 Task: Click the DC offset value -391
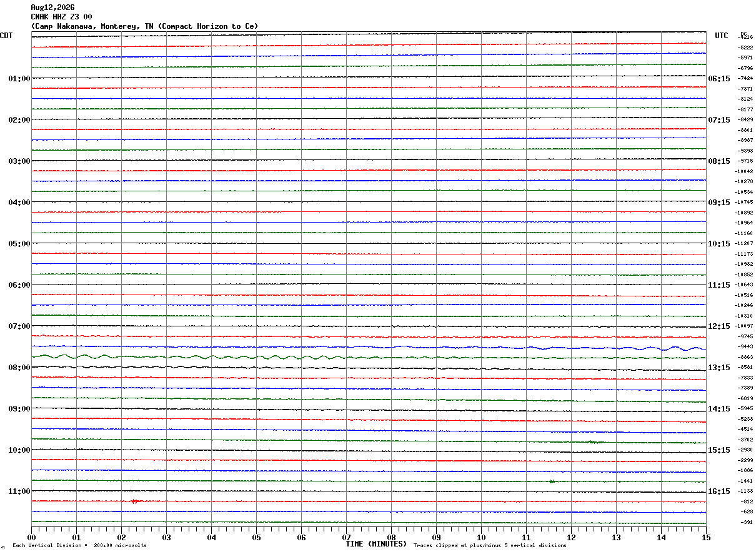[x=746, y=522]
